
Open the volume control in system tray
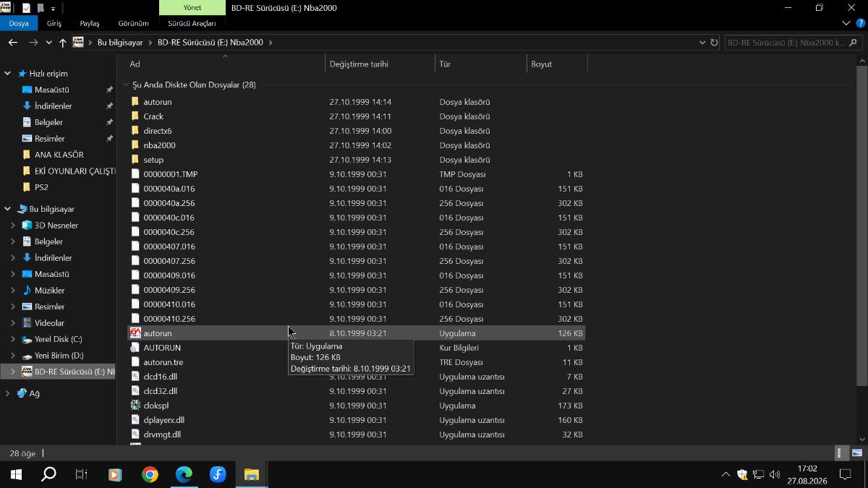coord(775,474)
